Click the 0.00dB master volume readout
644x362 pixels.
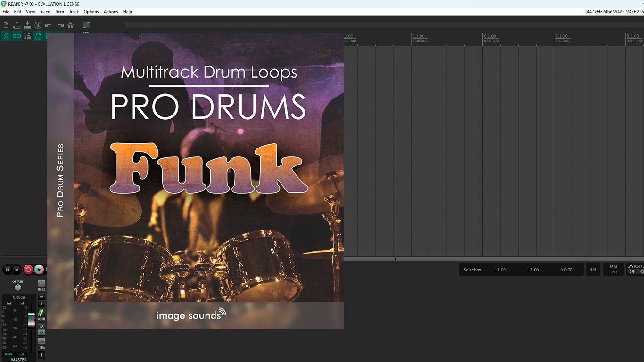coord(19,297)
